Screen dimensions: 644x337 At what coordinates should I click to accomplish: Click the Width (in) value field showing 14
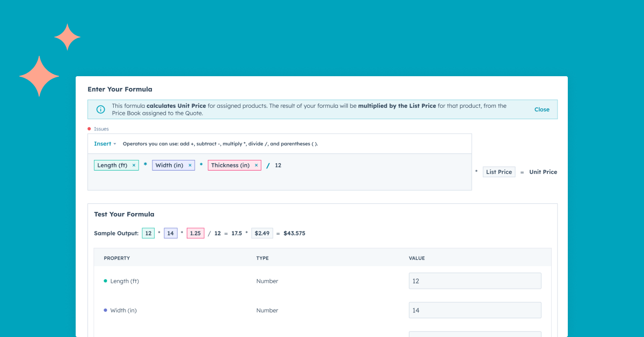tap(474, 310)
